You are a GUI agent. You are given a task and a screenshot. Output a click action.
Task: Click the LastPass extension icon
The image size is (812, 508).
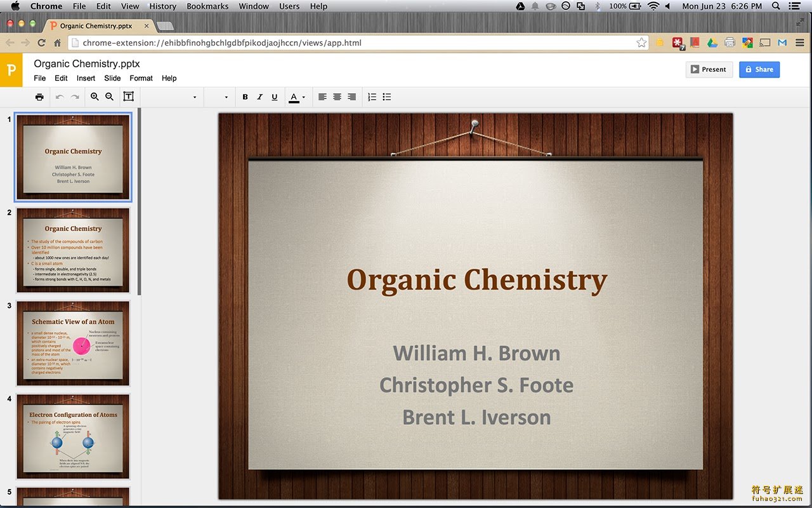[x=678, y=43]
